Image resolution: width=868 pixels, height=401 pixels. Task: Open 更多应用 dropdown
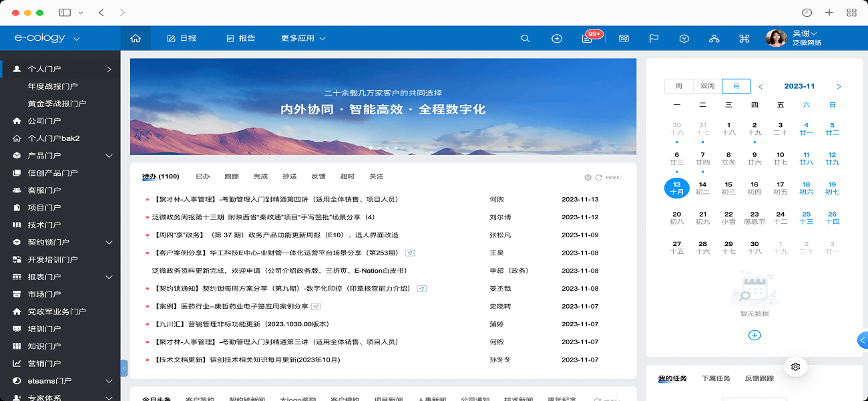coord(303,39)
